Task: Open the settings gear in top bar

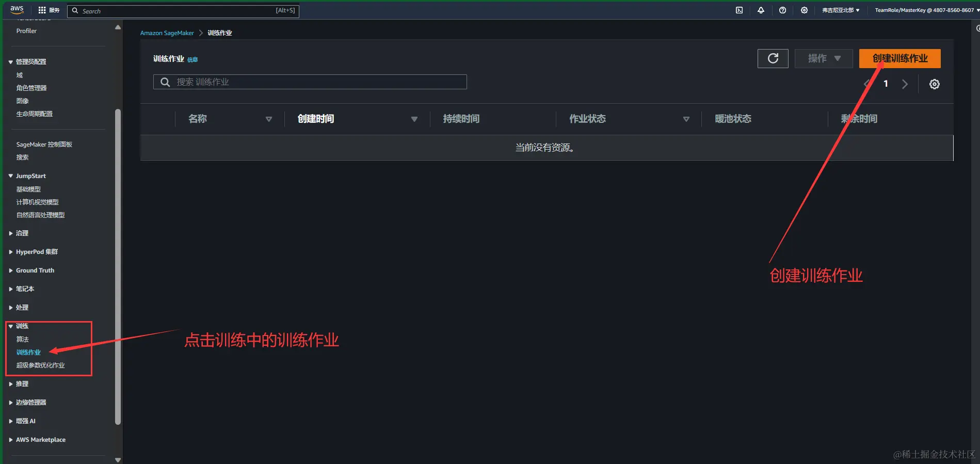Action: (804, 10)
